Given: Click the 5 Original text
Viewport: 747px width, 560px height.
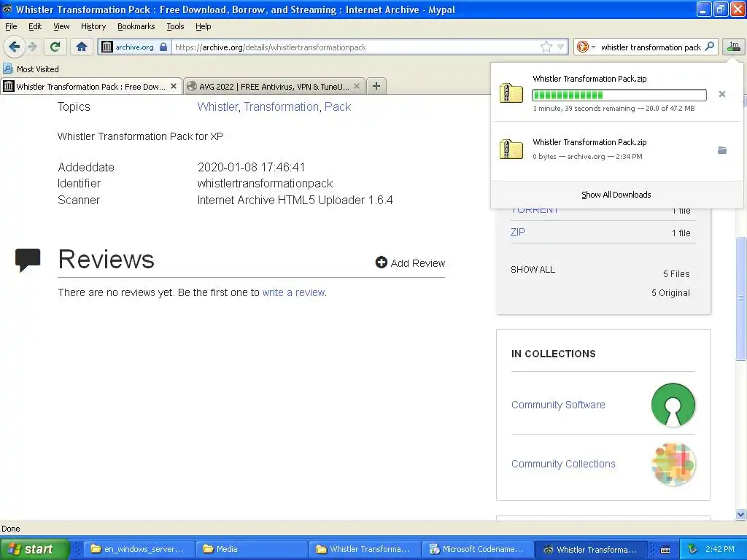Looking at the screenshot, I should coord(670,293).
